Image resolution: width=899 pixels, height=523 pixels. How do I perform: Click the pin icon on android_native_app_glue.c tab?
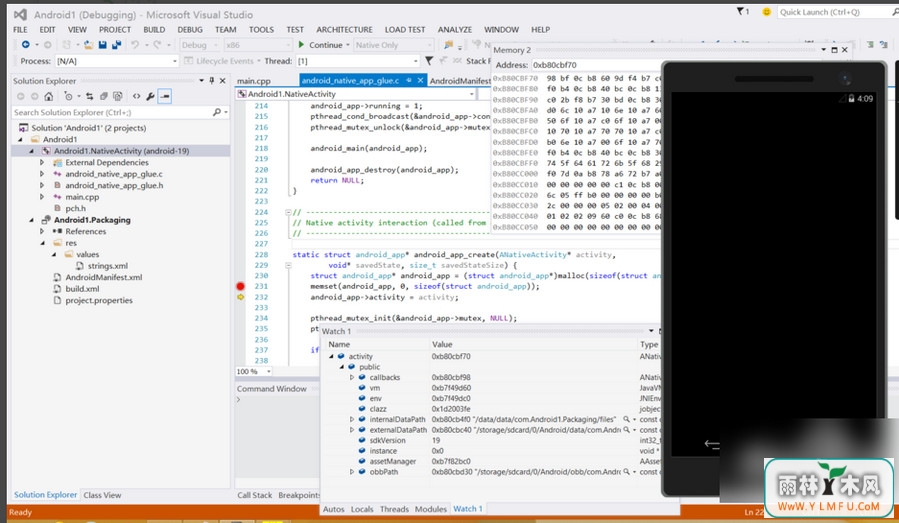tap(409, 80)
